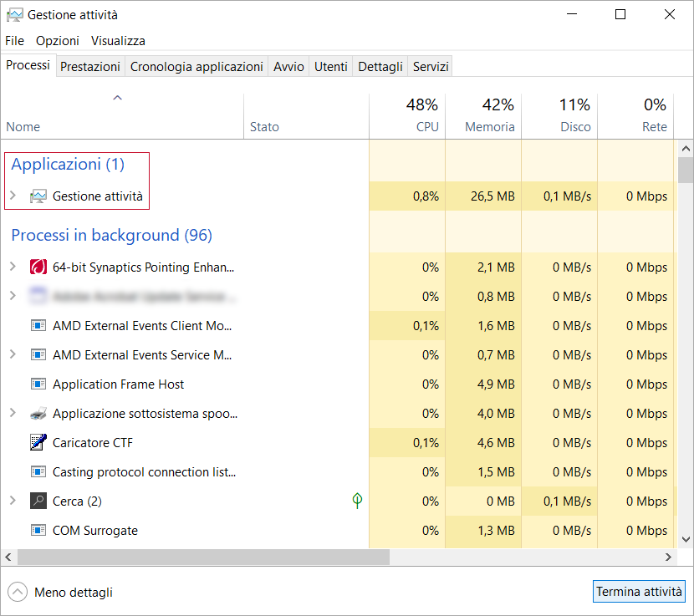Expand the Cerca (2) process group
Viewport: 694px width, 616px height.
click(12, 501)
